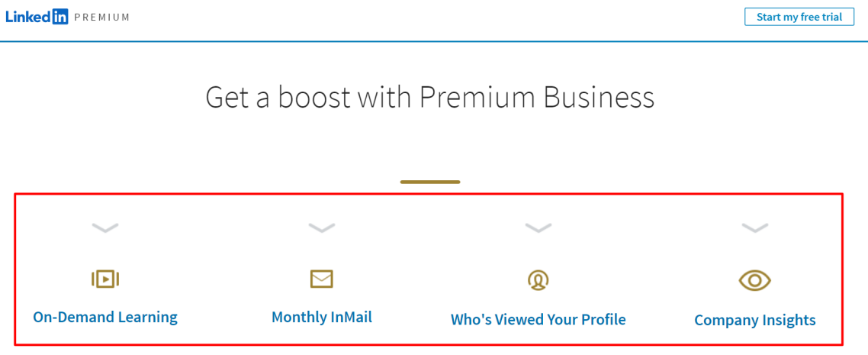Click the Monthly InMail envelope icon
868x355 pixels.
321,279
